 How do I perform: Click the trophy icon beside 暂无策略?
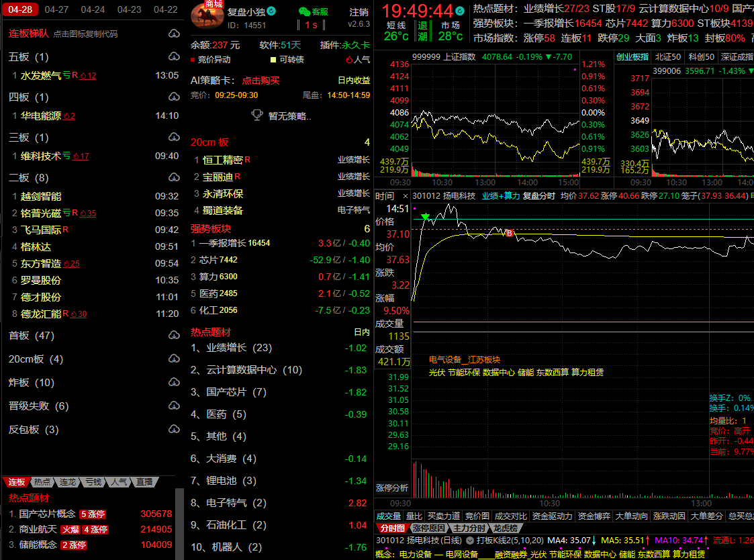click(x=256, y=115)
